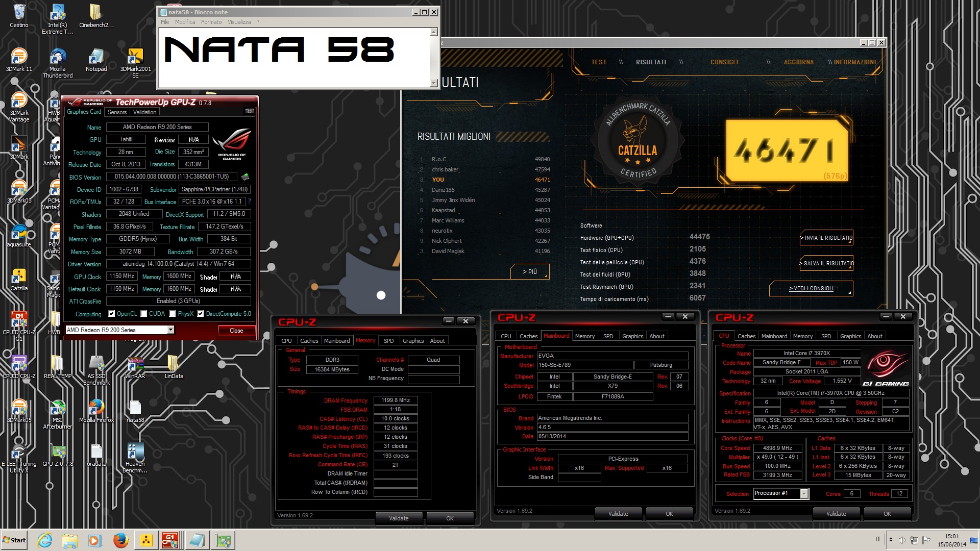The width and height of the screenshot is (980, 551).
Task: Open REAL TEMP desktop folder
Action: 57,366
